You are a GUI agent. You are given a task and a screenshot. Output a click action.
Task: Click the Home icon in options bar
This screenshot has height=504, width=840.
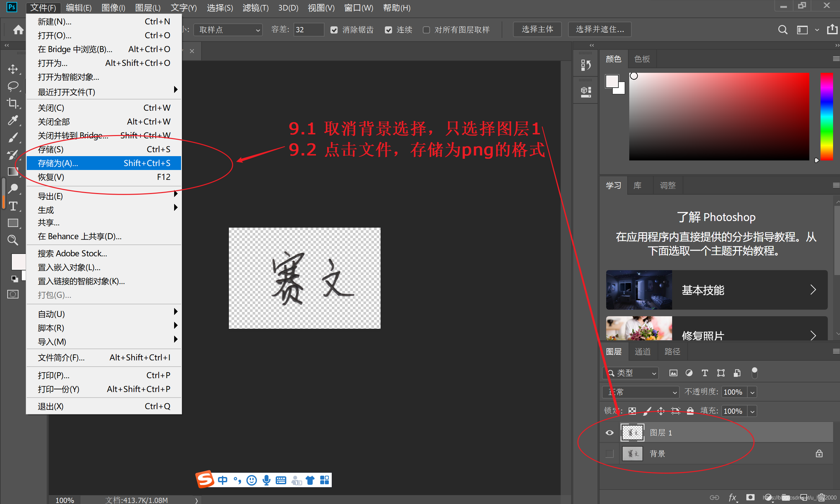pyautogui.click(x=18, y=30)
